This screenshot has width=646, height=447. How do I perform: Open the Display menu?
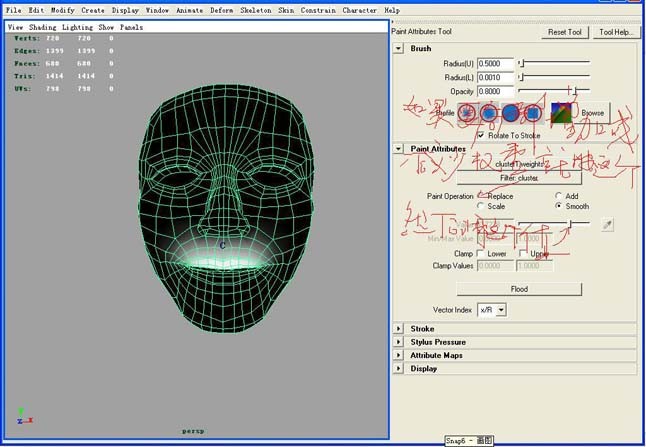125,10
